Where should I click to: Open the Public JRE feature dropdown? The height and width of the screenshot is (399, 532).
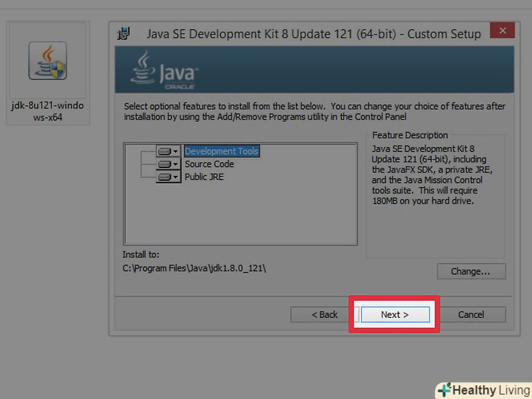pos(169,177)
